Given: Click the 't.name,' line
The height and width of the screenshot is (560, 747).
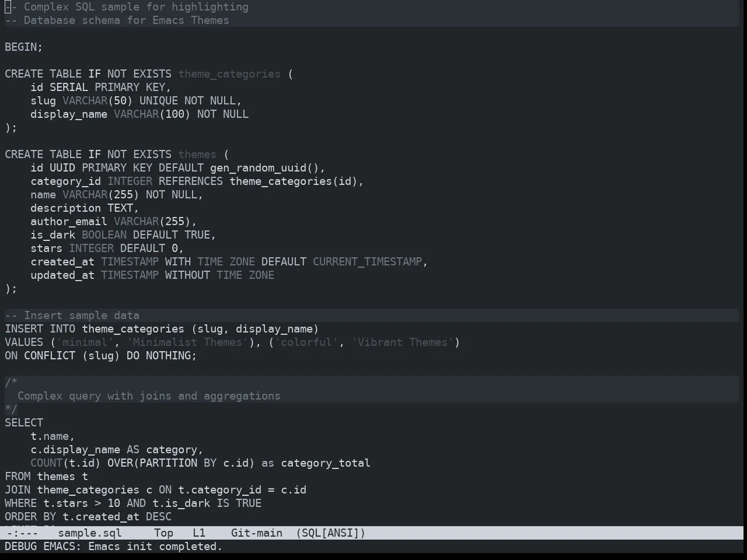Looking at the screenshot, I should point(53,436).
